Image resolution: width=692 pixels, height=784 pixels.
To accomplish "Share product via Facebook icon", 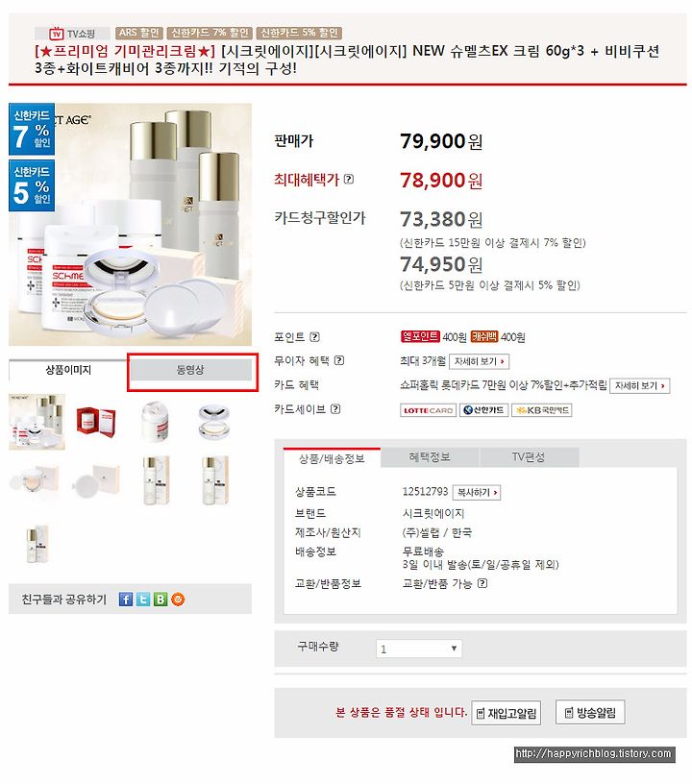I will click(x=126, y=599).
